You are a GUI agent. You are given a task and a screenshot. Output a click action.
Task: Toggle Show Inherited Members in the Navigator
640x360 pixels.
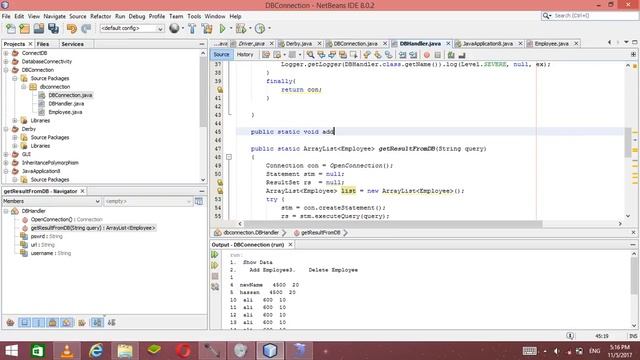click(11, 322)
